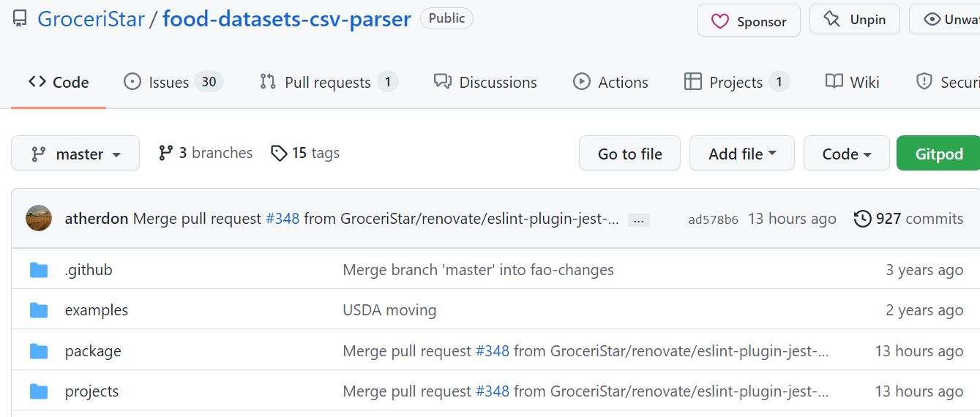Viewport: 980px width, 417px height.
Task: Open pull request #348 link in latest commit
Action: pos(283,219)
